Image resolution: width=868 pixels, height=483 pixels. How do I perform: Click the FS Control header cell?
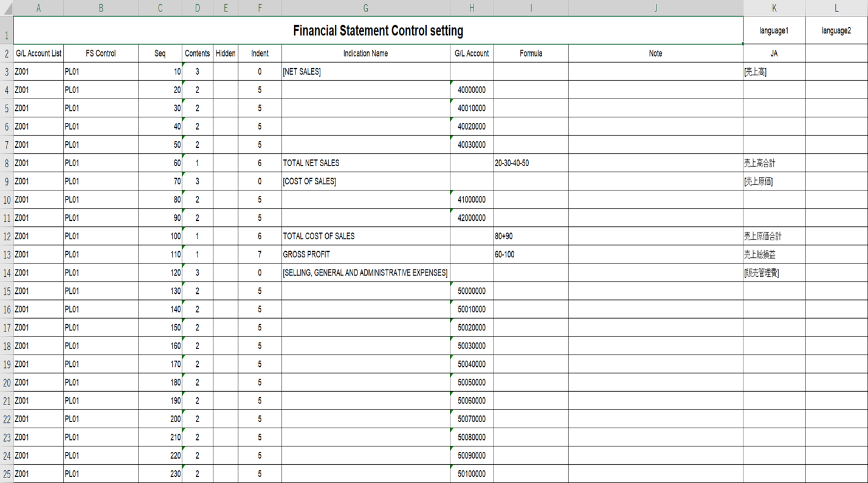point(101,54)
